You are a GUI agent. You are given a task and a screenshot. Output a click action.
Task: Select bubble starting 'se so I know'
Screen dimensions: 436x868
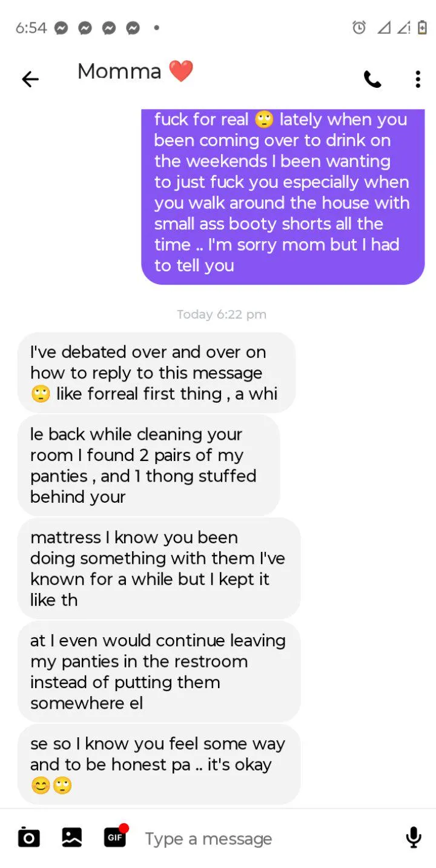tap(159, 764)
